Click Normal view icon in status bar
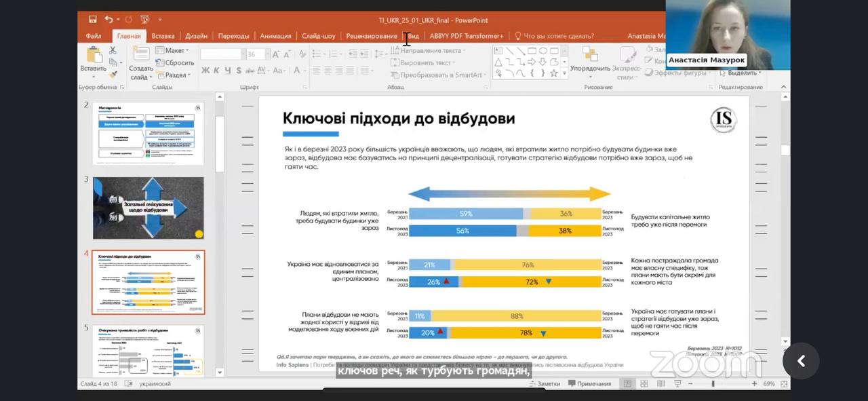This screenshot has height=401, width=868. click(627, 384)
